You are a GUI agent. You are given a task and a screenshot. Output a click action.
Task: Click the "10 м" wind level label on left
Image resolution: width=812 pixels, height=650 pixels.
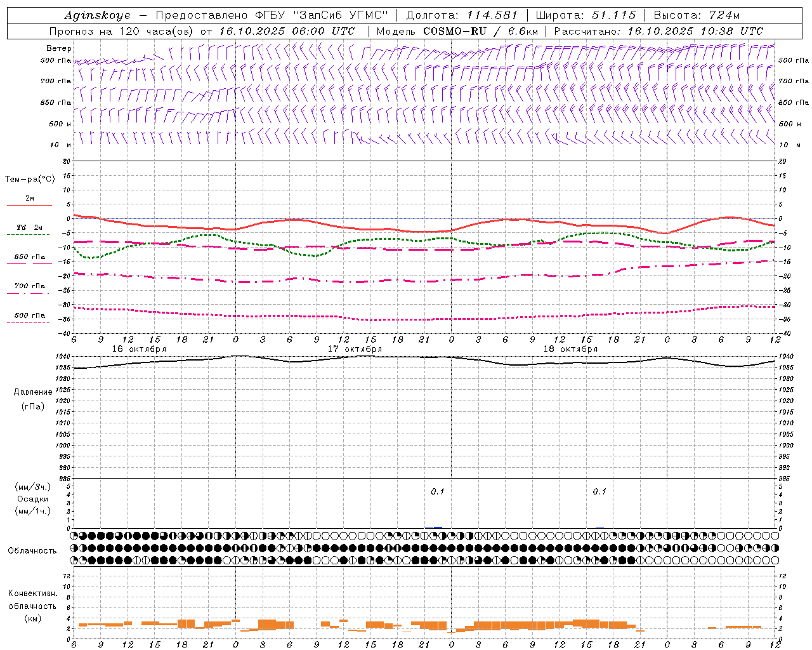[x=61, y=145]
